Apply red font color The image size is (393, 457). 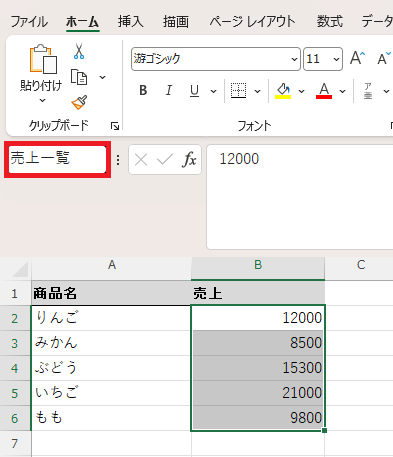point(324,90)
